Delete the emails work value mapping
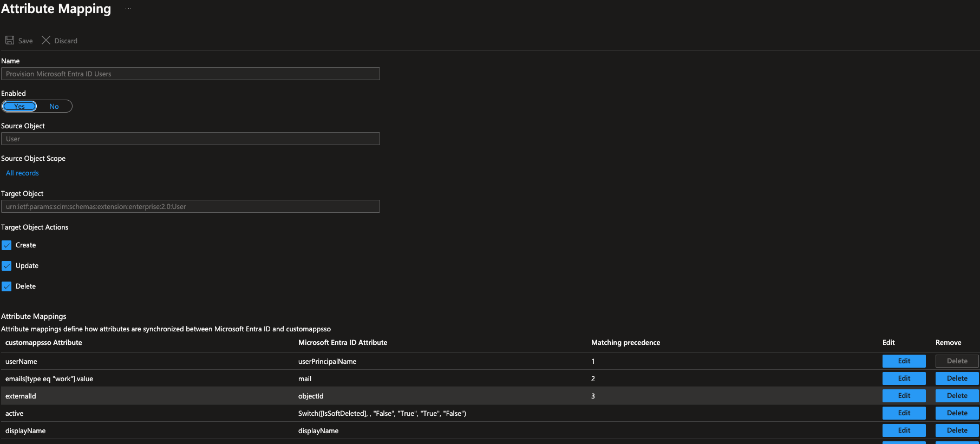Image resolution: width=980 pixels, height=444 pixels. (957, 378)
